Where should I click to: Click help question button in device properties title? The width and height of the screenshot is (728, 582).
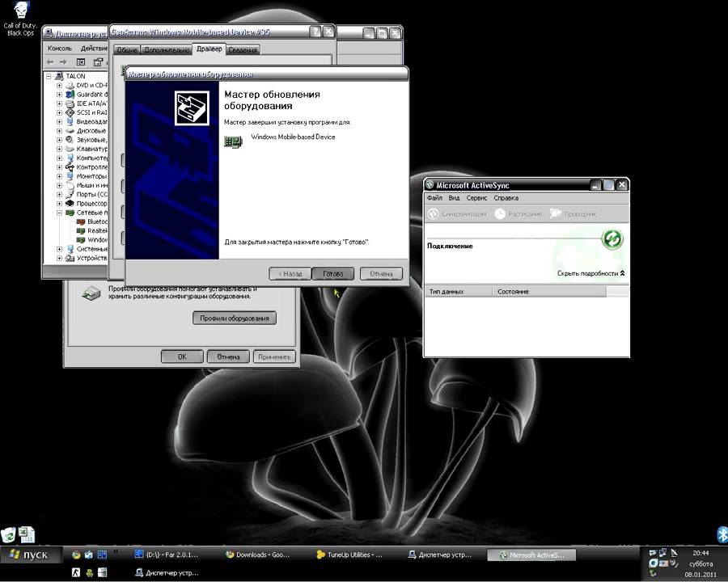(x=315, y=32)
